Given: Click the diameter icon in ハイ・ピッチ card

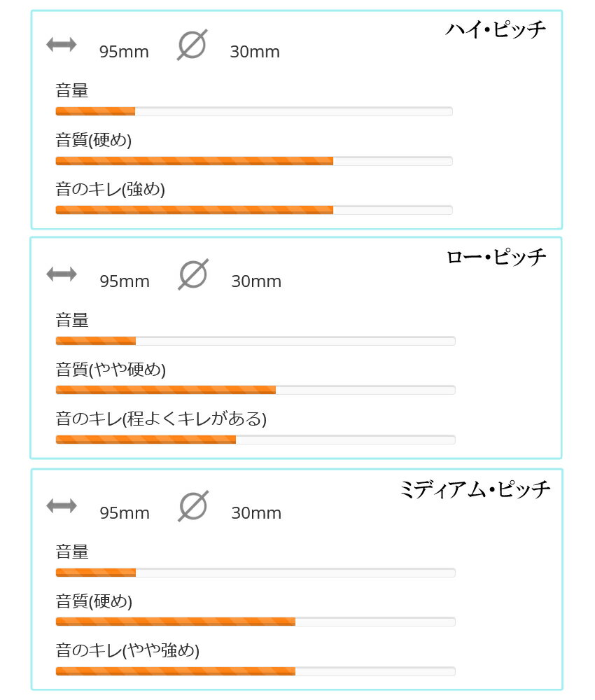Looking at the screenshot, I should pos(192,45).
